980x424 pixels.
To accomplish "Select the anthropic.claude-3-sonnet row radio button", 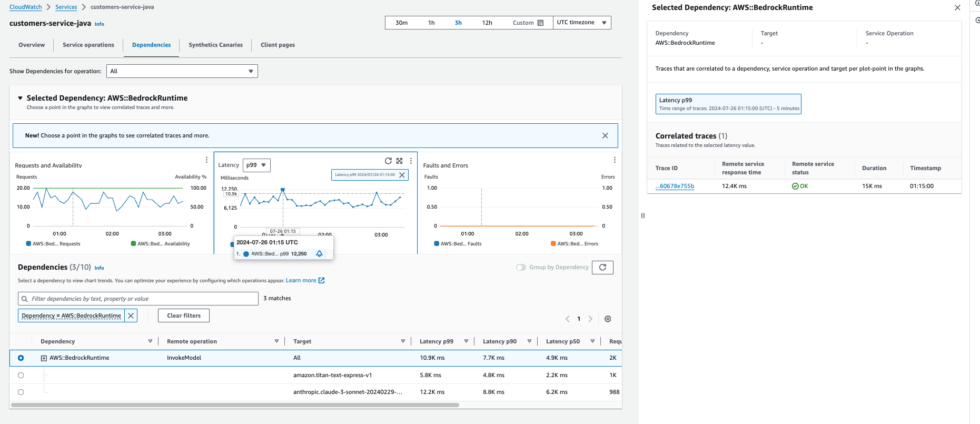I will 21,392.
